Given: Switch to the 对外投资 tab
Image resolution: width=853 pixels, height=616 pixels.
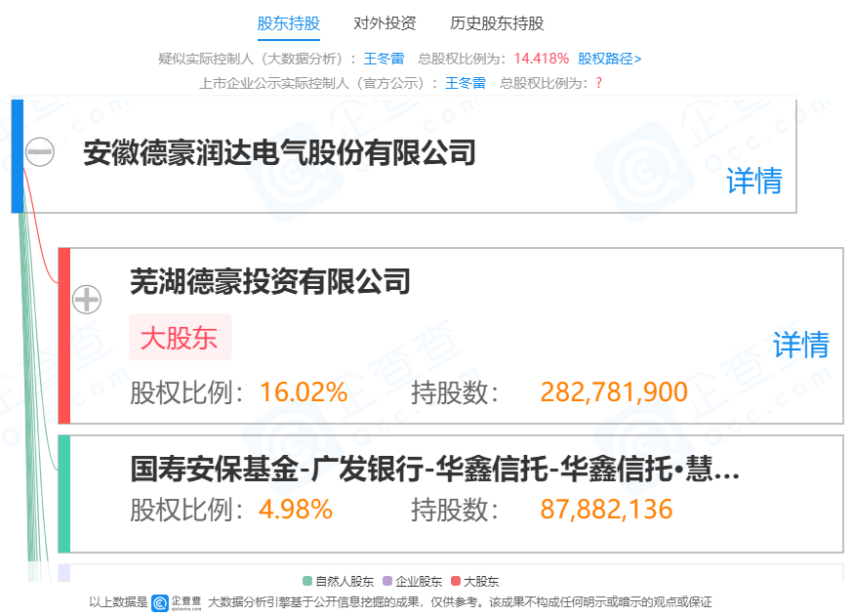Looking at the screenshot, I should point(386,22).
